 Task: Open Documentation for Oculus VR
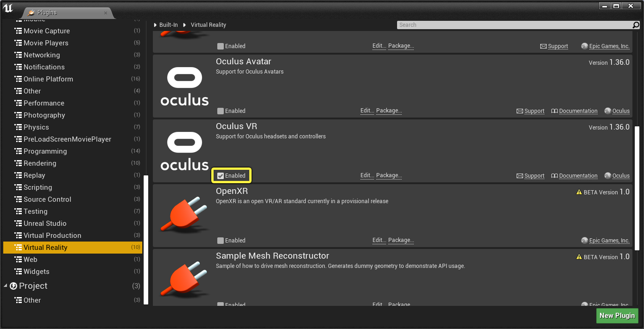[578, 176]
